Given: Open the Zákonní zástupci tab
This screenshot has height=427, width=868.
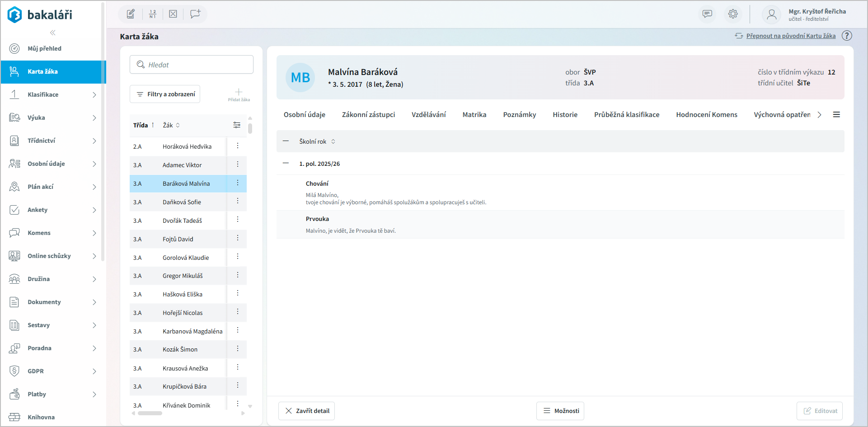Looking at the screenshot, I should (368, 115).
